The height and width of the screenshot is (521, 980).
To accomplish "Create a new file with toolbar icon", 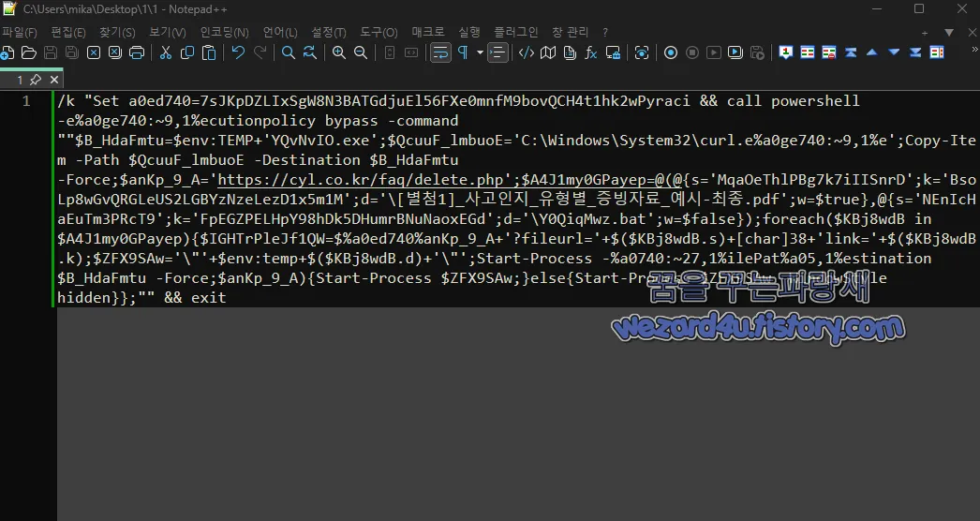I will (x=7, y=52).
